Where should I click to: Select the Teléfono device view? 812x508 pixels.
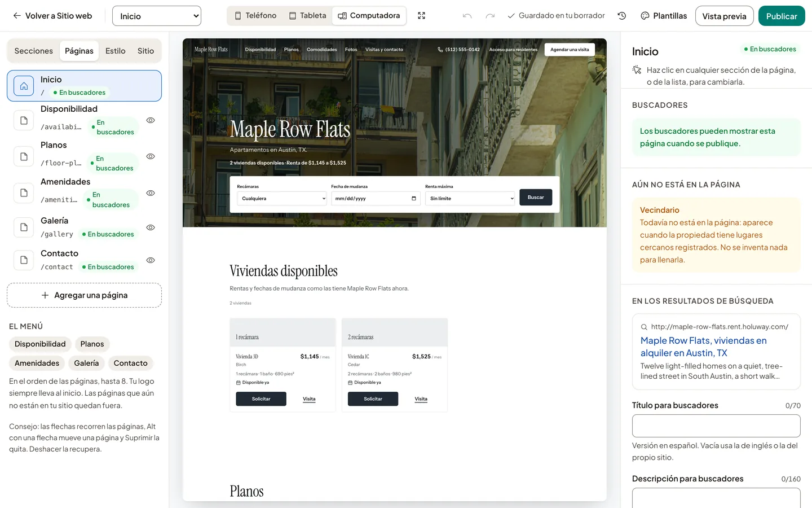255,16
